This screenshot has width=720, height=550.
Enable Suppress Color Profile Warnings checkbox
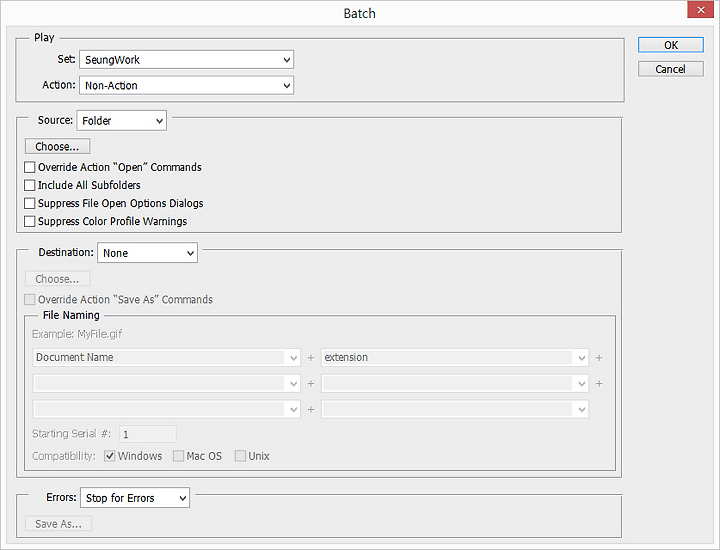tap(29, 221)
